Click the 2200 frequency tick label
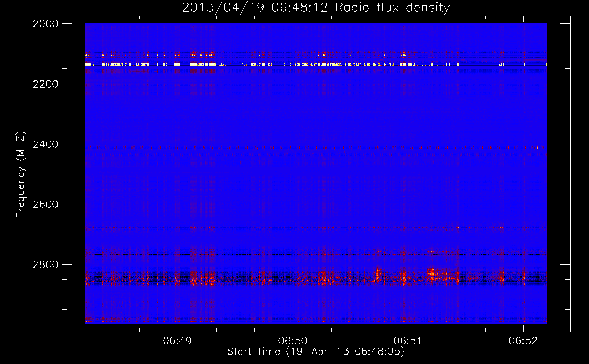The width and height of the screenshot is (589, 364). pyautogui.click(x=46, y=84)
